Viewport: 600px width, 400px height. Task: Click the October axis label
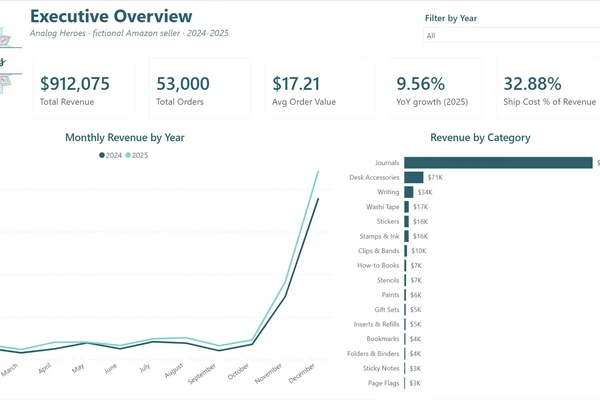(x=238, y=371)
